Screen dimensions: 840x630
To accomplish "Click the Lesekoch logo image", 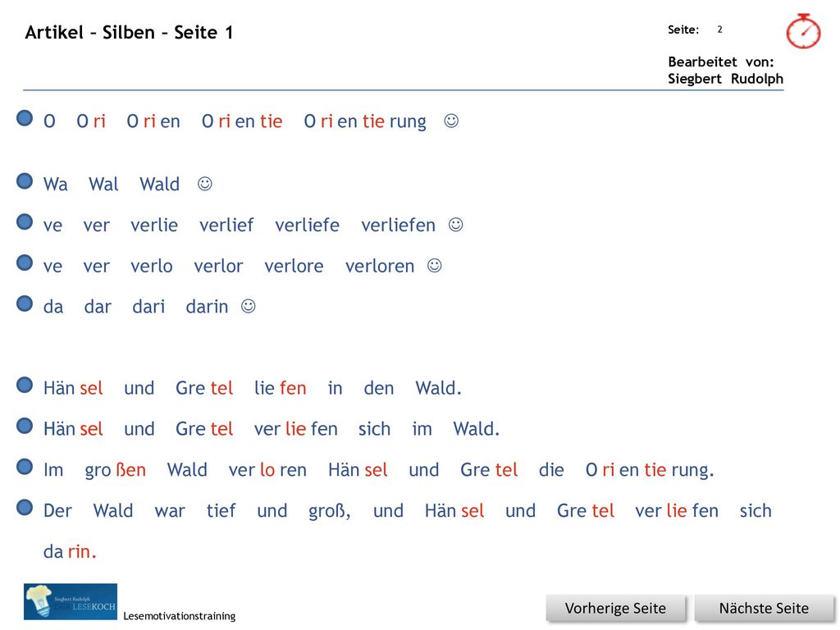I will (x=71, y=601).
